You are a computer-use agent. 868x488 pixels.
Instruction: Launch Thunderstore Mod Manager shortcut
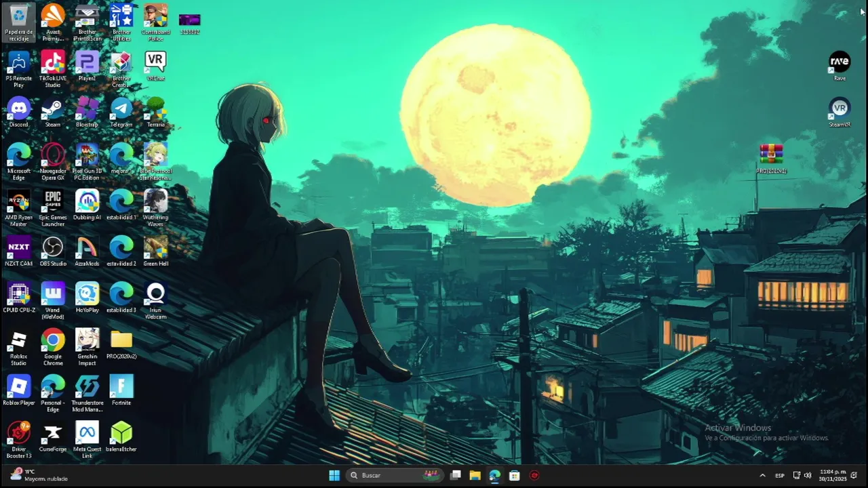tap(87, 393)
